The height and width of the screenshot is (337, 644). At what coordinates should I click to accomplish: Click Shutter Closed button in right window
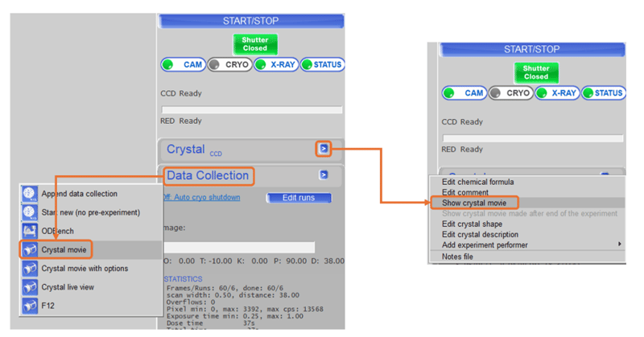[x=536, y=72]
